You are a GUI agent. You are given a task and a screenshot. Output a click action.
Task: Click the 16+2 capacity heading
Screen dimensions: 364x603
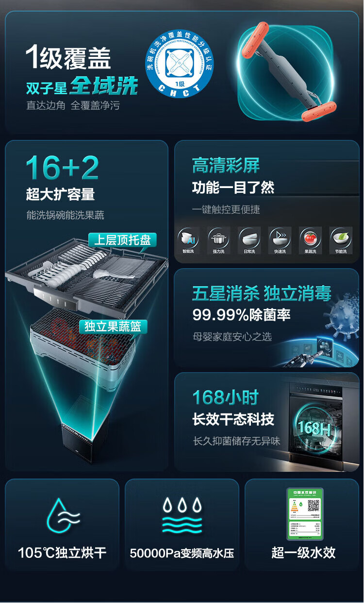62,168
